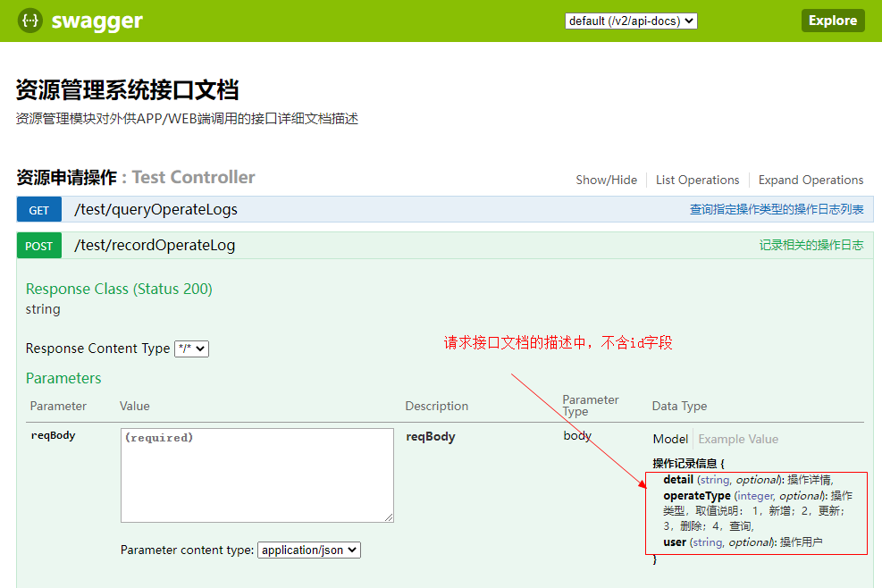Click the user field in model

click(x=675, y=542)
